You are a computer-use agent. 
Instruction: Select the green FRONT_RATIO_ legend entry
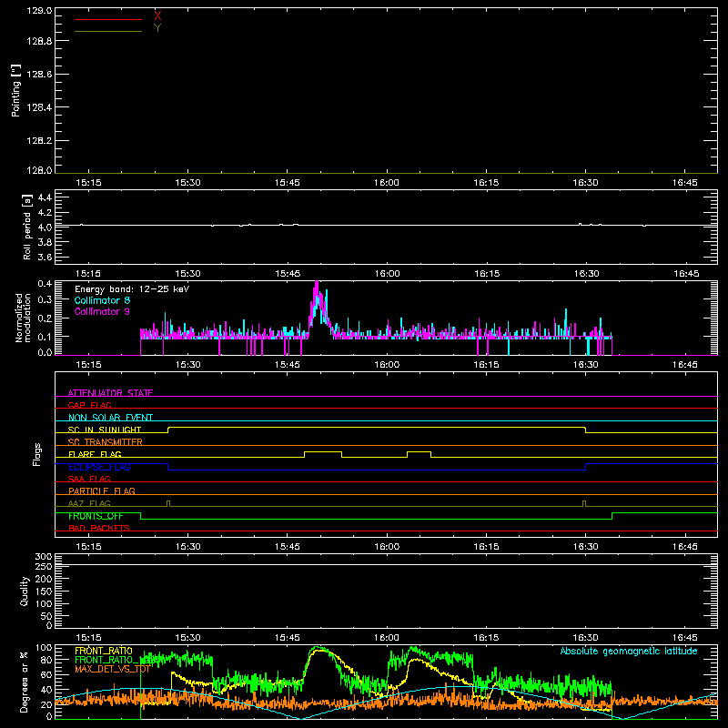coord(107,660)
